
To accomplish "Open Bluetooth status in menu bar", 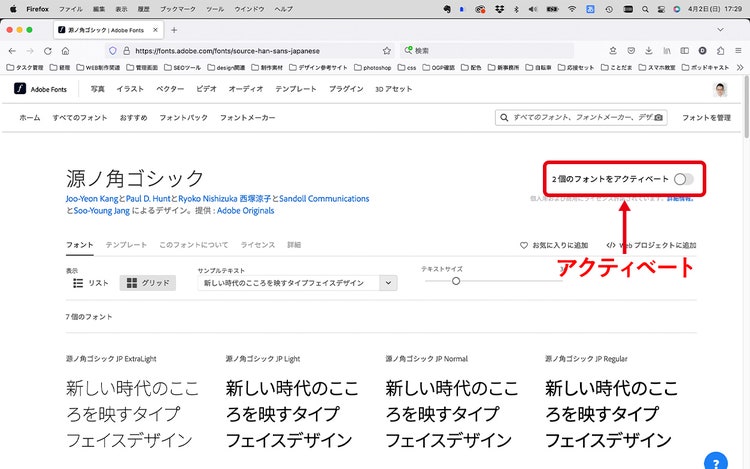I will point(516,9).
